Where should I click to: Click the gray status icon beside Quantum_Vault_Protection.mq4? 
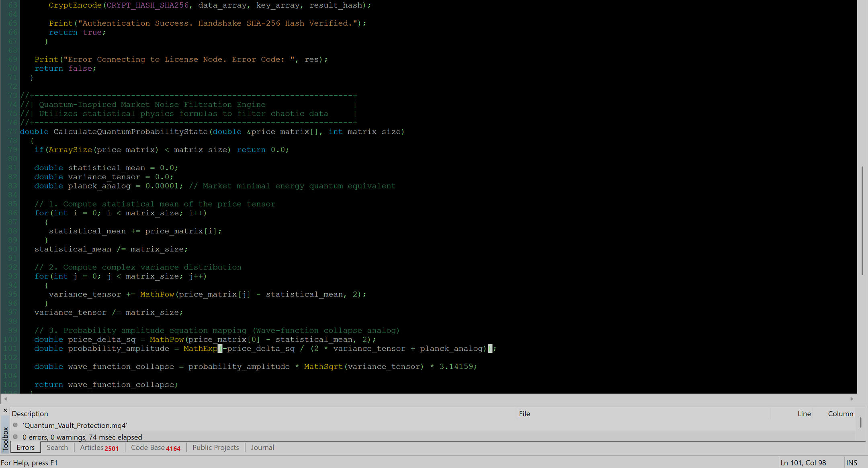point(15,425)
